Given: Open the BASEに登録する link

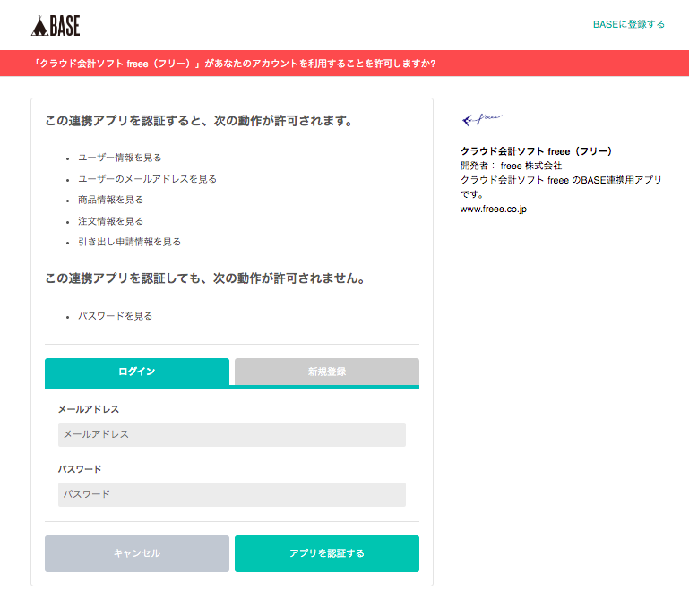Looking at the screenshot, I should coord(628,24).
